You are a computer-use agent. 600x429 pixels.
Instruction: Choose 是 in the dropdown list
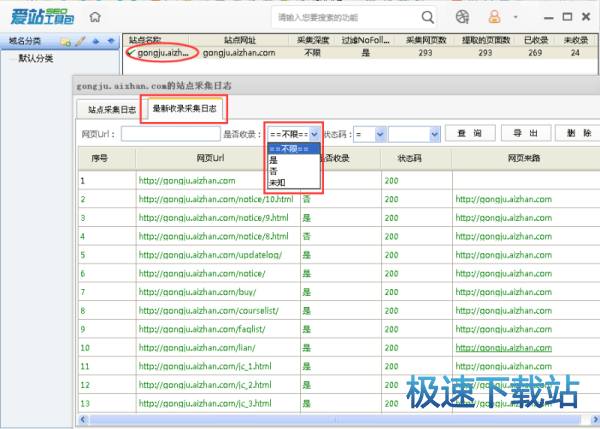point(293,160)
